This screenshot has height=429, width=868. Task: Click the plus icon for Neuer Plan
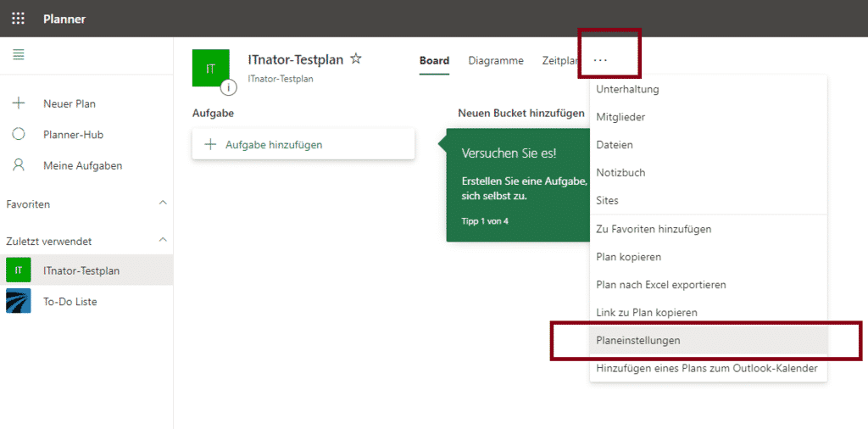[19, 103]
